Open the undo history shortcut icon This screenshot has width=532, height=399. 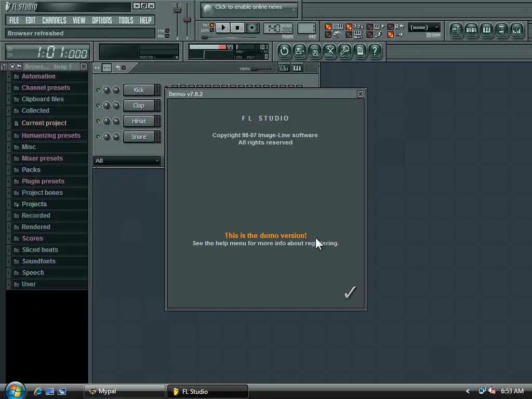pos(284,51)
